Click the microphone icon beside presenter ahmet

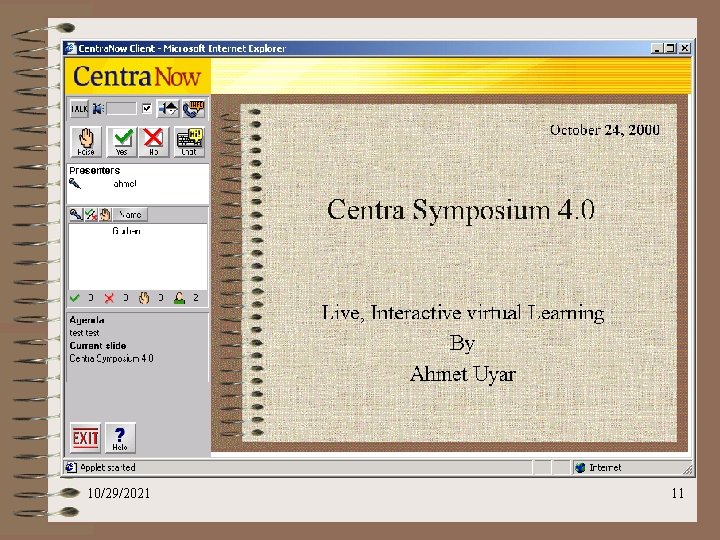coord(75,184)
